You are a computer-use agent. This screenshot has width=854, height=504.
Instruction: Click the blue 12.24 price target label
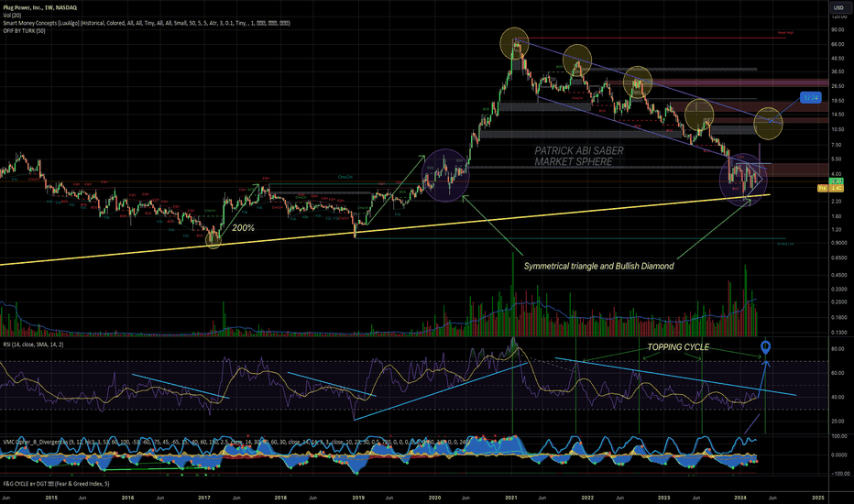click(x=810, y=98)
